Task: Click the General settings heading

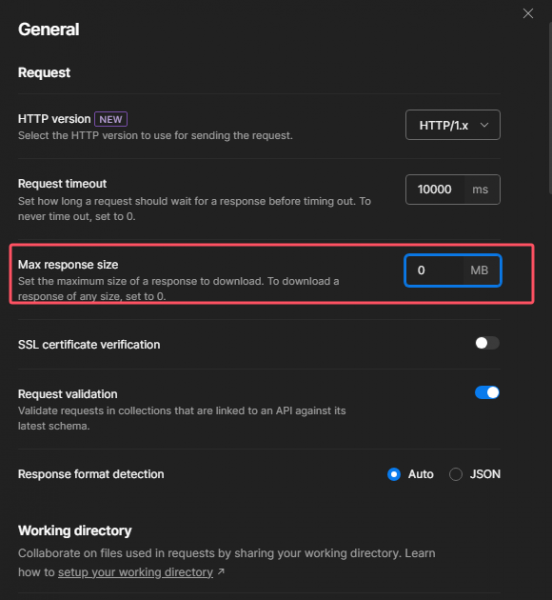Action: click(x=49, y=29)
